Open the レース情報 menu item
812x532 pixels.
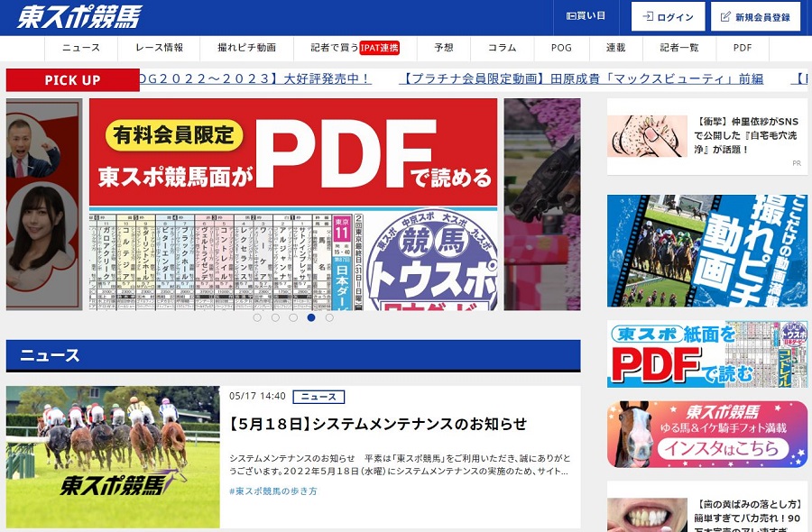click(x=159, y=48)
